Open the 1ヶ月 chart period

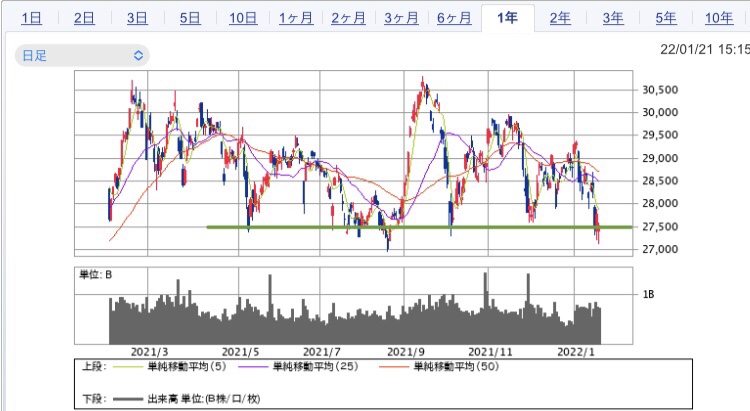pos(296,18)
